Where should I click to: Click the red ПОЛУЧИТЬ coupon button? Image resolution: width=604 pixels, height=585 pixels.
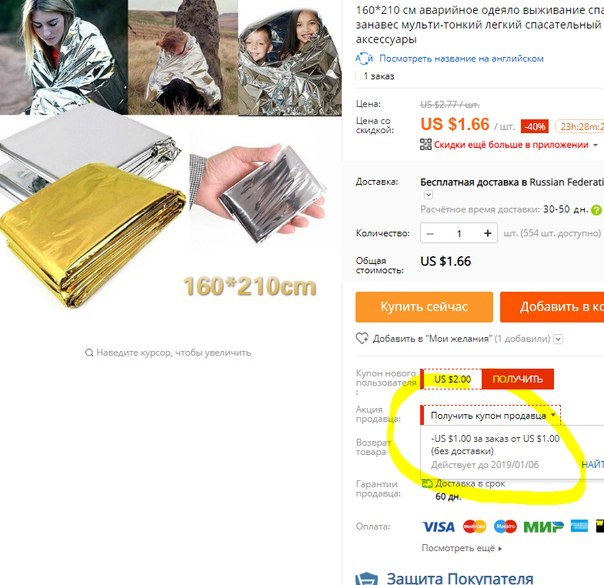point(518,379)
